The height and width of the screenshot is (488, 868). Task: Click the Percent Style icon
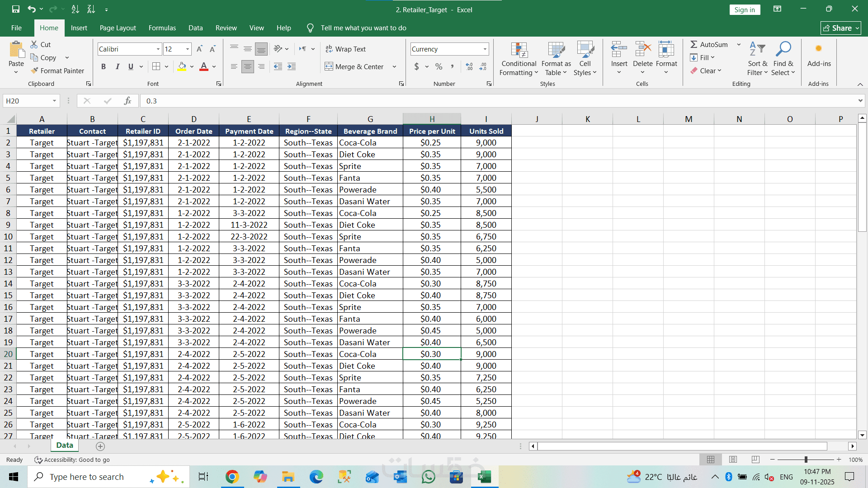(439, 66)
